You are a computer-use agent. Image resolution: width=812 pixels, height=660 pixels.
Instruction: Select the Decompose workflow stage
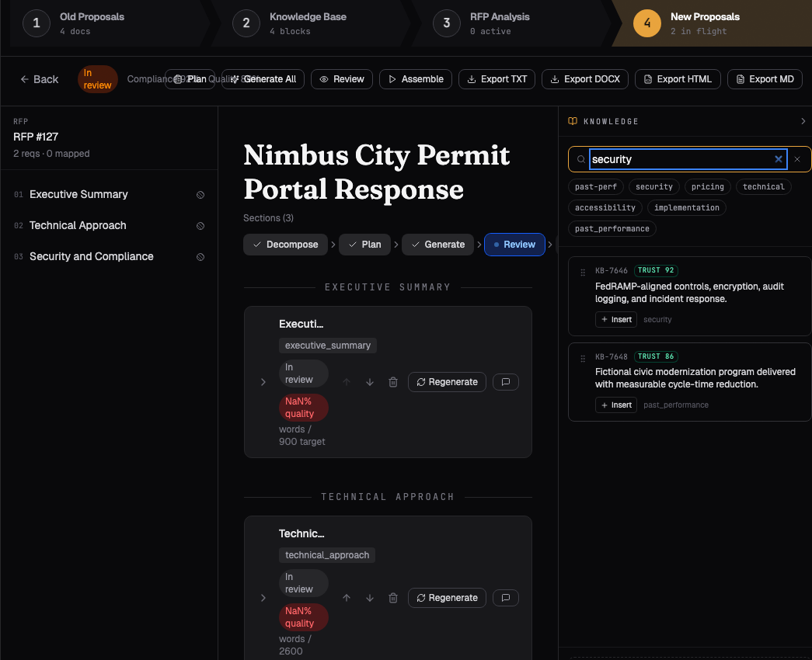285,245
